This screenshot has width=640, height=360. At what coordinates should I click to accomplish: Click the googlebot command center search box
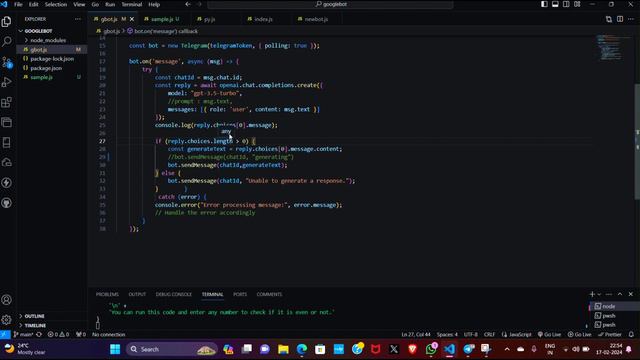pos(330,4)
